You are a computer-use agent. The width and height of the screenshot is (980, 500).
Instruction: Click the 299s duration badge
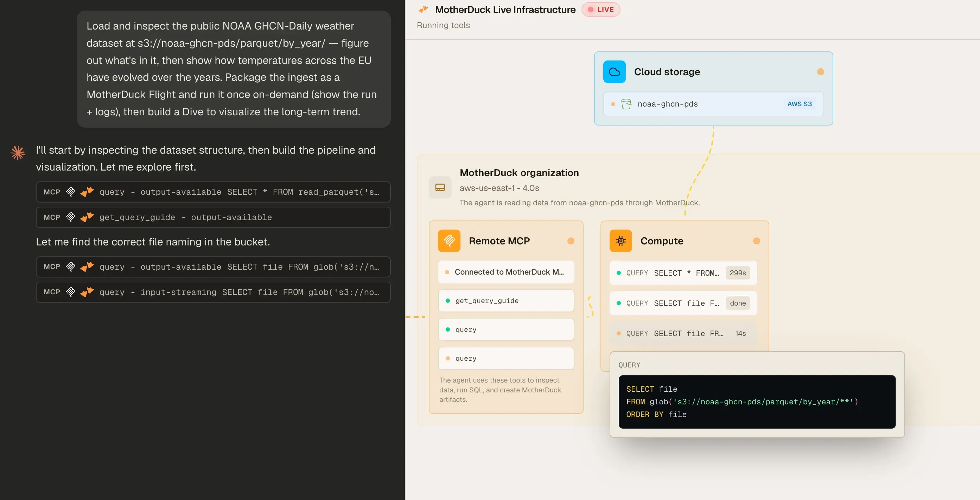(x=737, y=273)
